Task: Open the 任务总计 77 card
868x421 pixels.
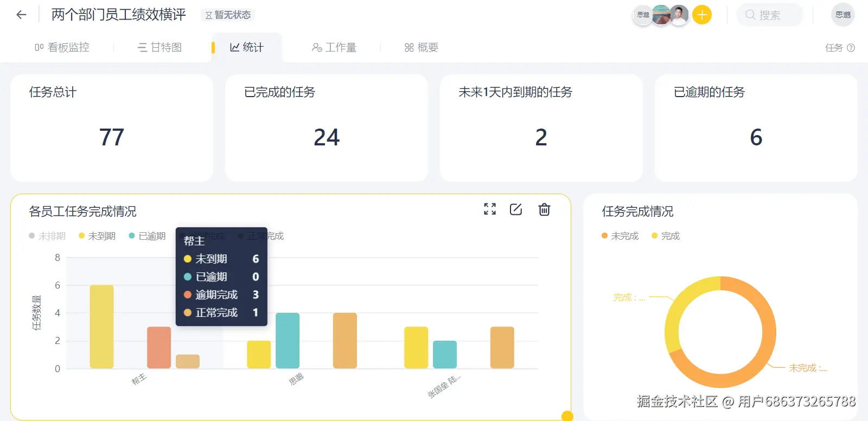Action: pos(112,128)
